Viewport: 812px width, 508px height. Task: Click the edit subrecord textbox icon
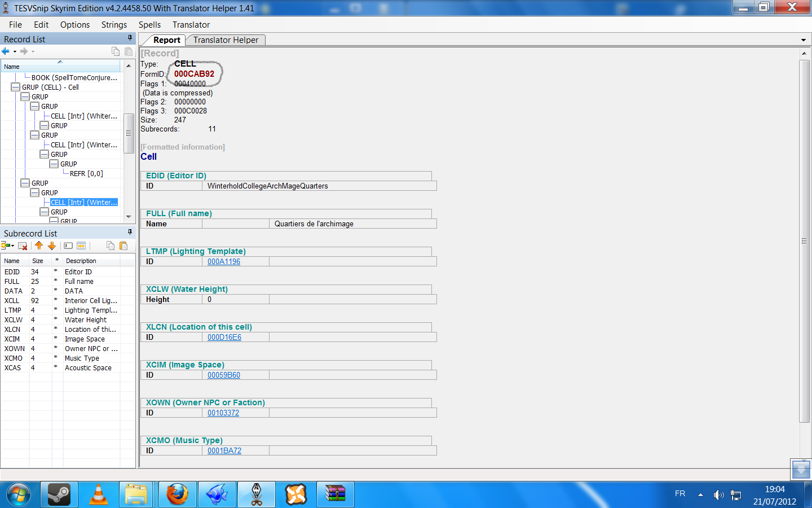68,246
